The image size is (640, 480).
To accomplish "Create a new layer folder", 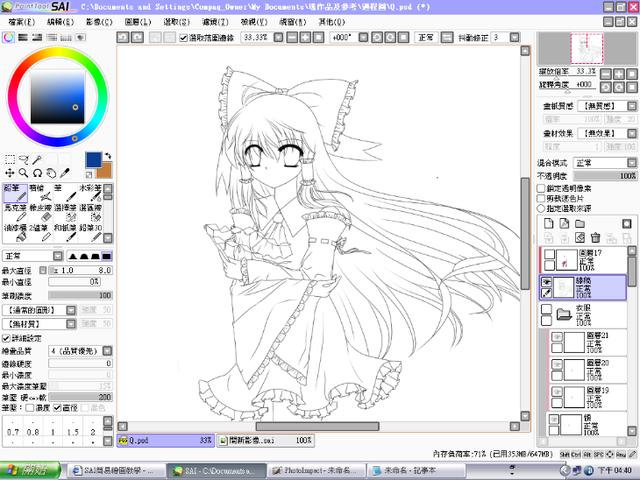I will click(580, 223).
